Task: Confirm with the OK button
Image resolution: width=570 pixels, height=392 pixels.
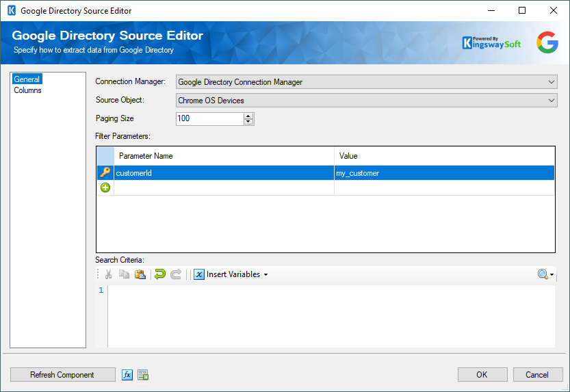Action: point(482,375)
